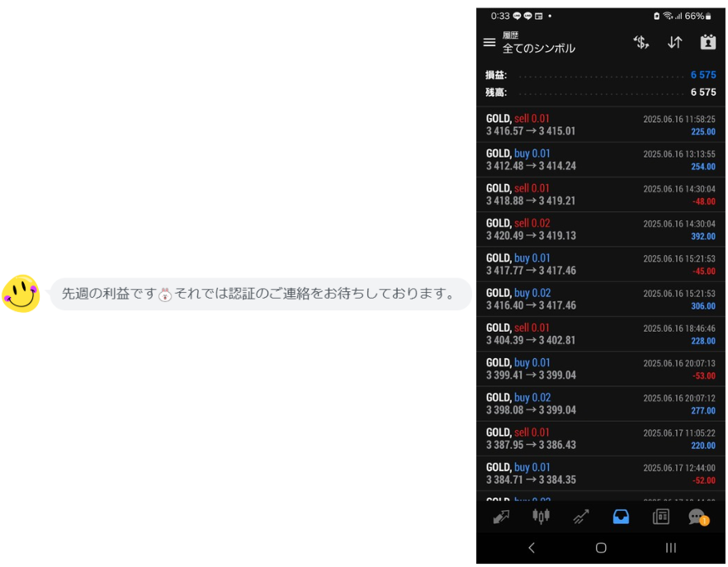Select GOLD sell trade at 11:58:25
This screenshot has height=567, width=728.
coord(600,125)
